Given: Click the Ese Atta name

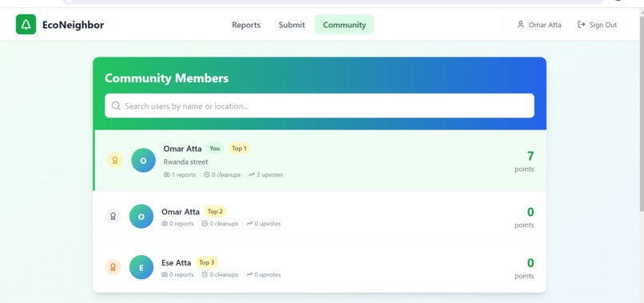Looking at the screenshot, I should pyautogui.click(x=177, y=263).
